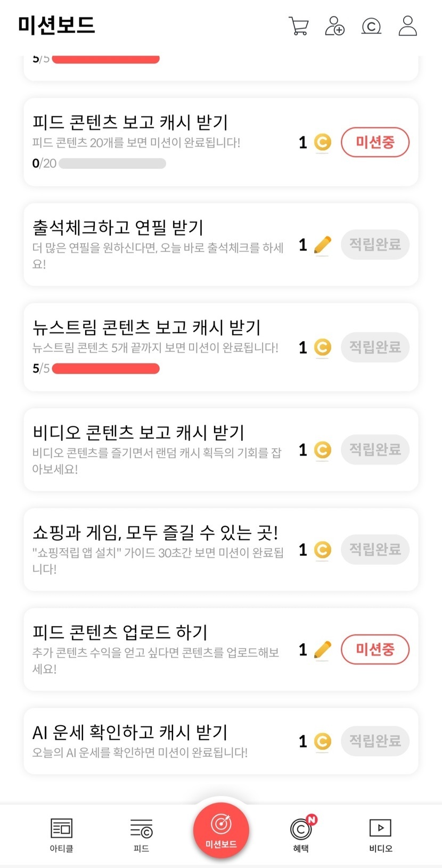The height and width of the screenshot is (868, 442).
Task: Open the 쇼핑과 게임, 모두 즐길 수 있는 곳! mission
Action: [x=155, y=532]
